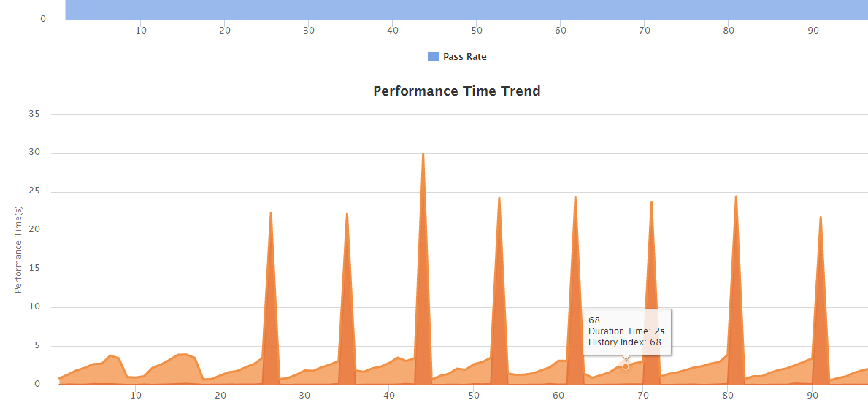Click the blue Pass Rate legend swatch
Screen dimensions: 868x400
tap(433, 57)
